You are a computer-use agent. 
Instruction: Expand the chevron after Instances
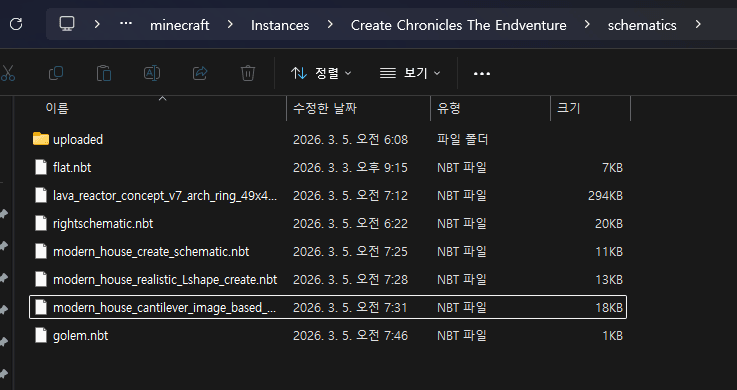click(330, 24)
